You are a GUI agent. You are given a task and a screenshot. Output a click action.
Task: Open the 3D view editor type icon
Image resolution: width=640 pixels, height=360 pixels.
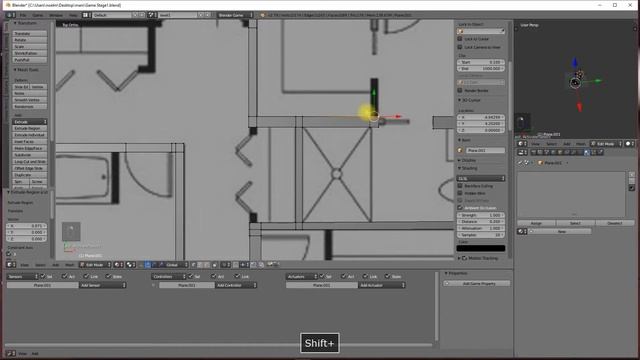click(11, 265)
